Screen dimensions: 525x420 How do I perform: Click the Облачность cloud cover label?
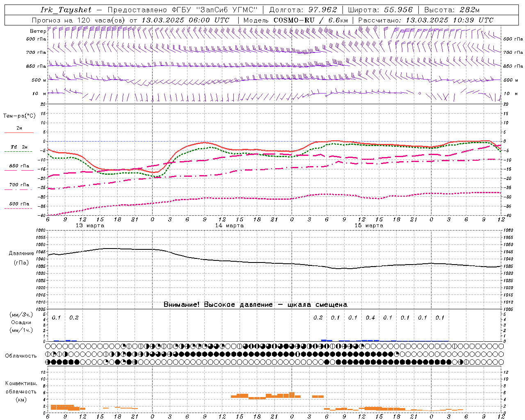point(21,356)
